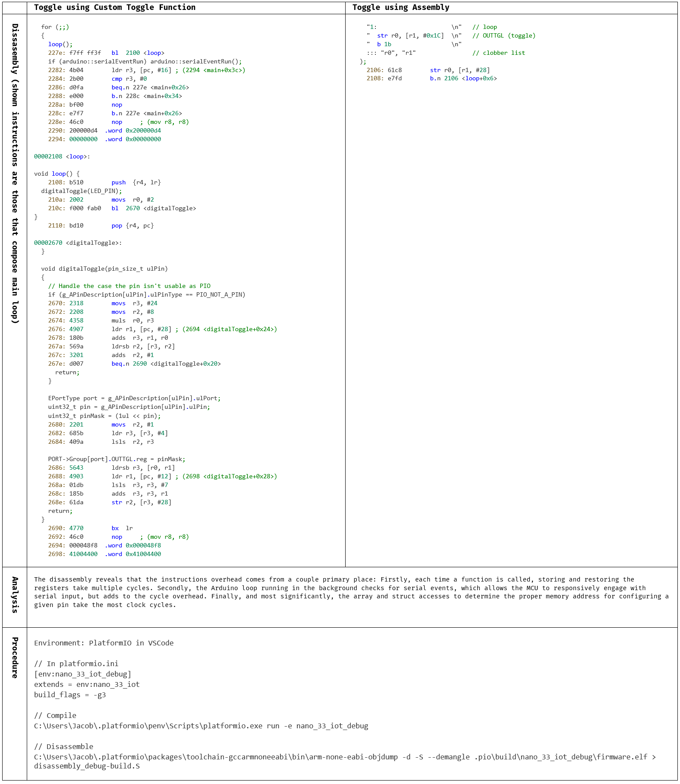Screen dimensions: 680x784
Task: Click the '00002108 <loop>:' symbol label
Action: coord(62,157)
